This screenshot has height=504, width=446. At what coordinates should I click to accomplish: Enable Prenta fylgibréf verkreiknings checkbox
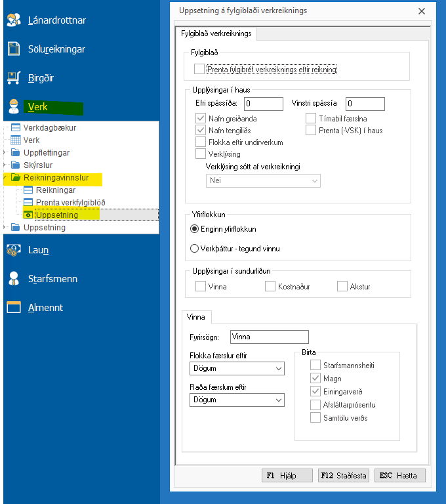(x=200, y=68)
